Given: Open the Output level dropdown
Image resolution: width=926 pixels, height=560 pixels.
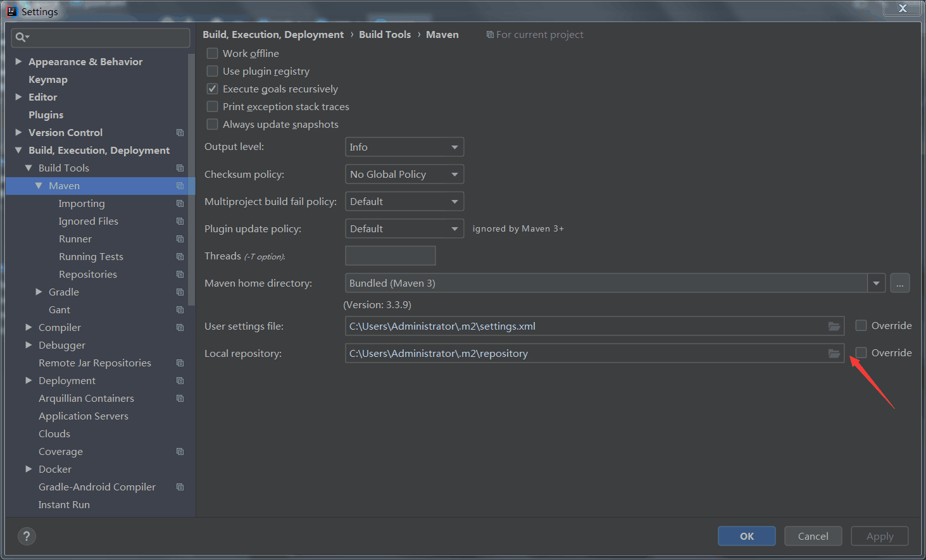Looking at the screenshot, I should pos(404,147).
